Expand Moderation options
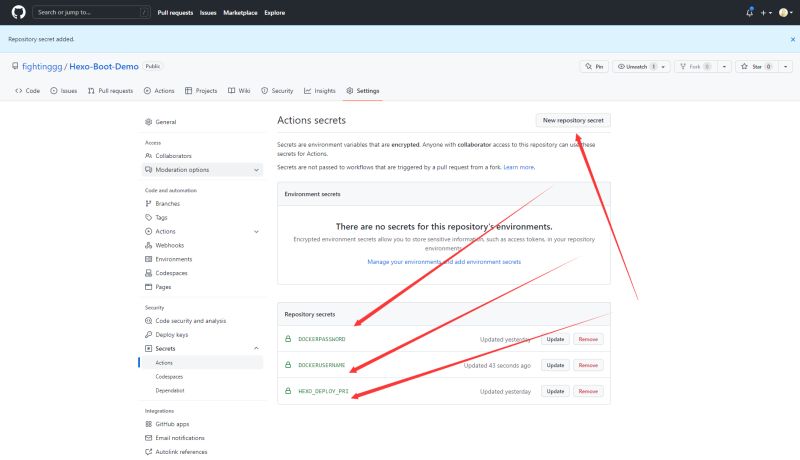This screenshot has width=800, height=460. click(x=202, y=170)
